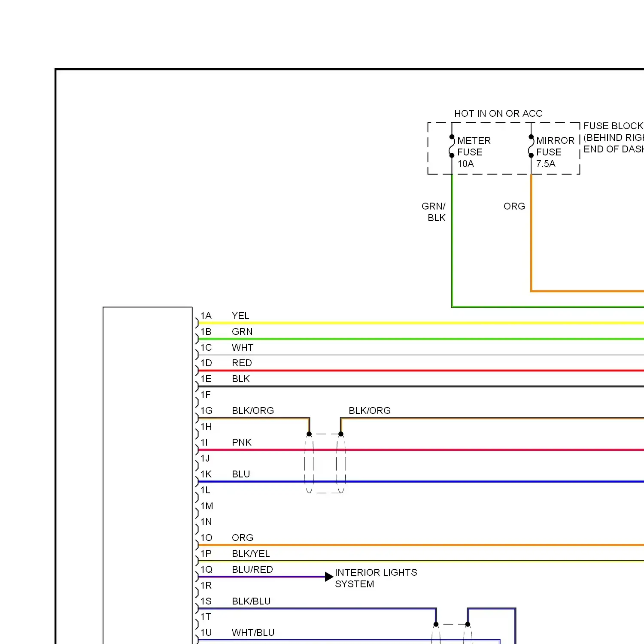Select the METER FUSE 10A label

[474, 152]
